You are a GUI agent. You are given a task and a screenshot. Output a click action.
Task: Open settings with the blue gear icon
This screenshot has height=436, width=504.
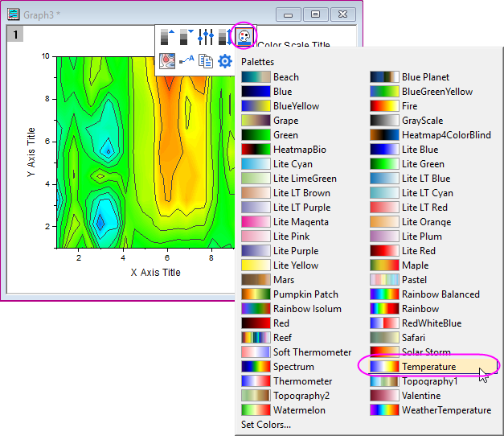click(x=225, y=60)
